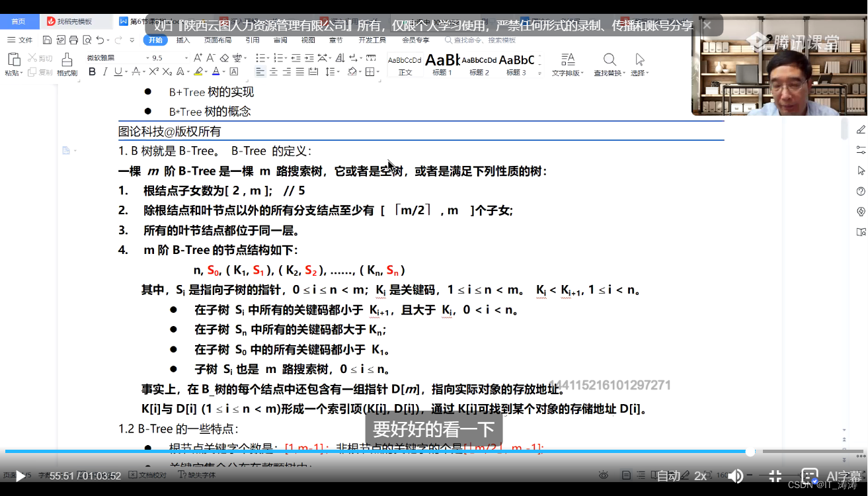The width and height of the screenshot is (868, 496).
Task: Open the highlight color picker
Action: [x=198, y=71]
